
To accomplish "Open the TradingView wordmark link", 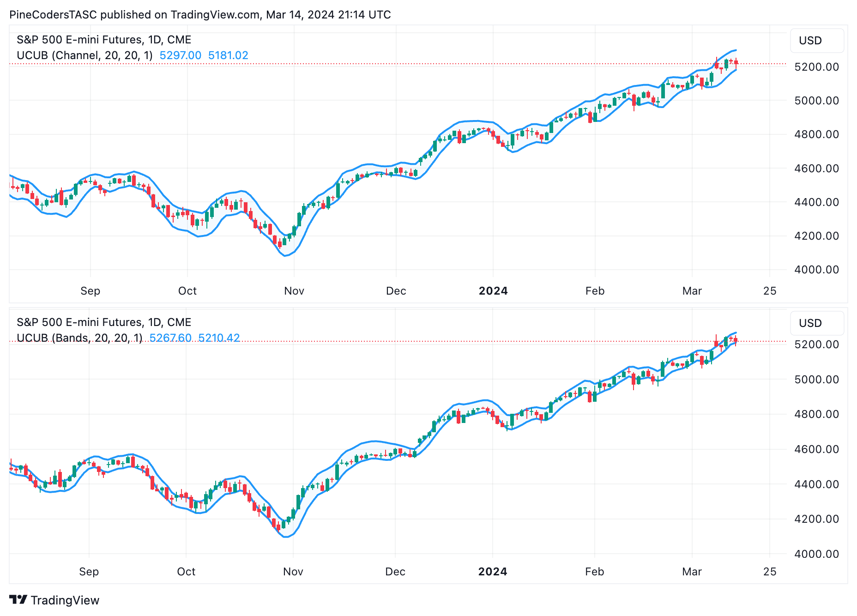I will 65,600.
